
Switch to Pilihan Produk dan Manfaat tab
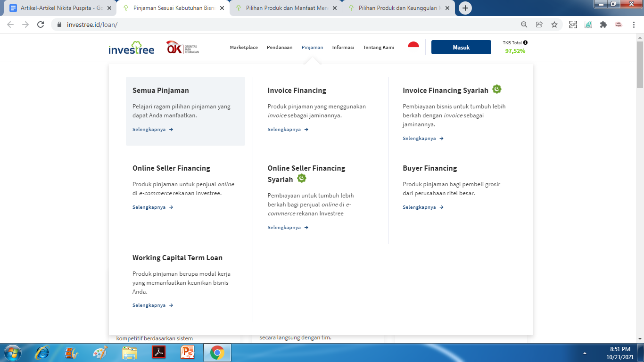(x=286, y=8)
